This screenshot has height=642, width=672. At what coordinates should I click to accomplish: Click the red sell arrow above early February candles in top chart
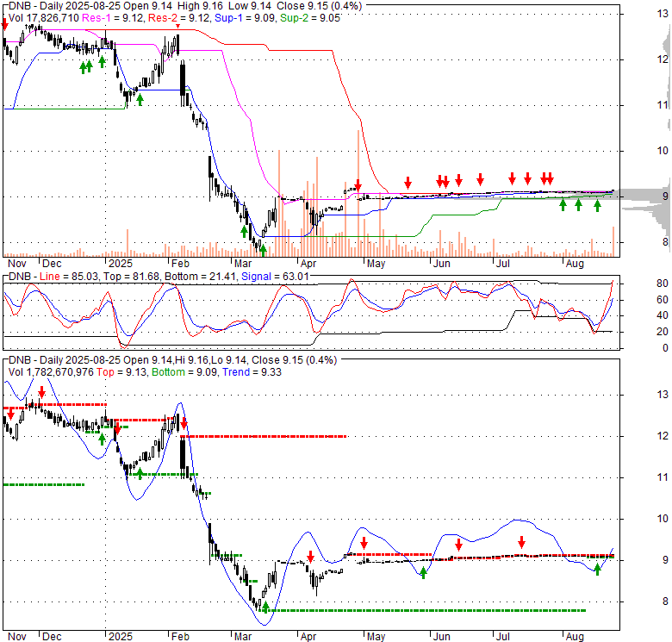point(177,28)
